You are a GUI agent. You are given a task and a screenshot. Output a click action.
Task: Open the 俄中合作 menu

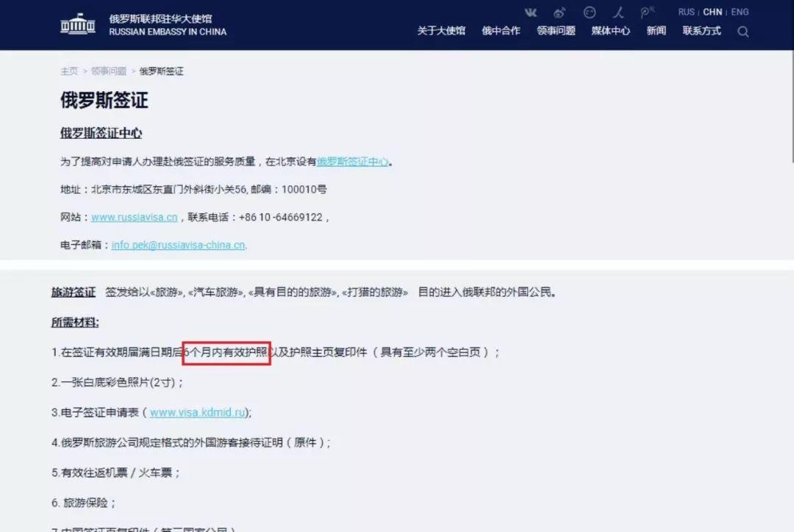click(x=501, y=31)
